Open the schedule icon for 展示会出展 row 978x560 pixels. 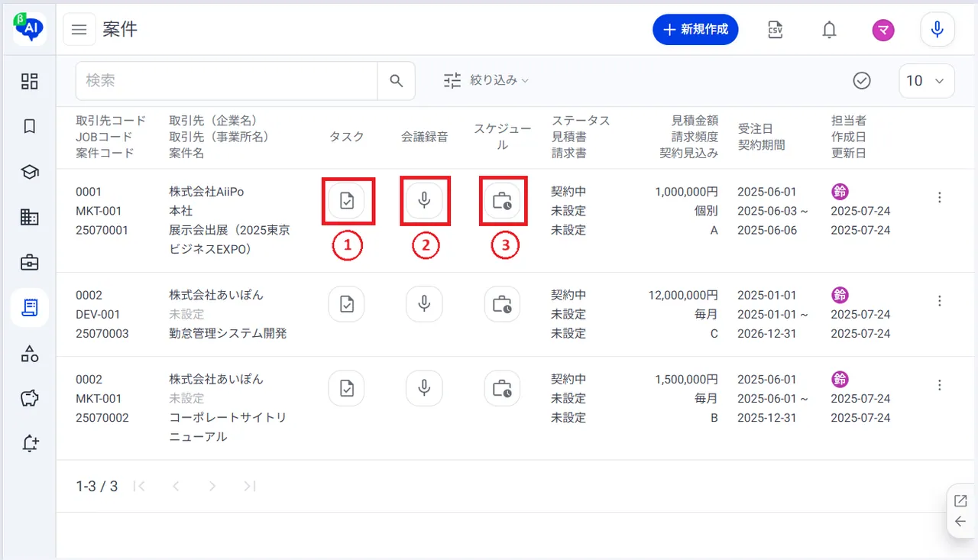point(503,201)
